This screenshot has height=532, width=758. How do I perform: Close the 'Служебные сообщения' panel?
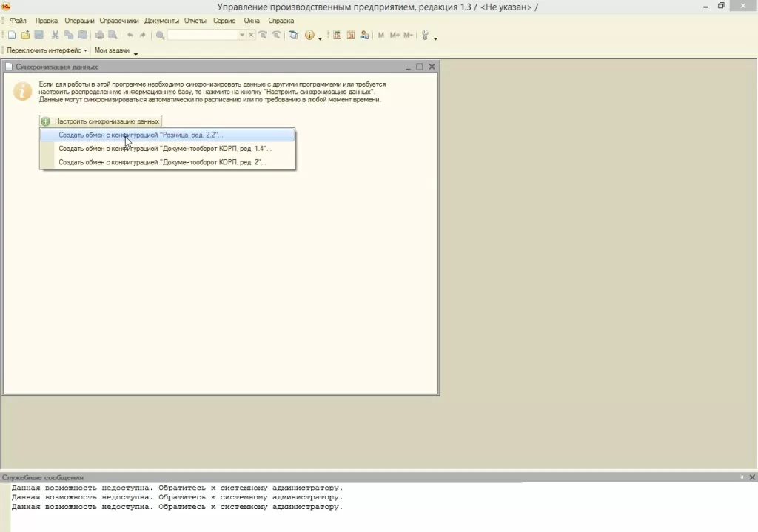pyautogui.click(x=751, y=477)
